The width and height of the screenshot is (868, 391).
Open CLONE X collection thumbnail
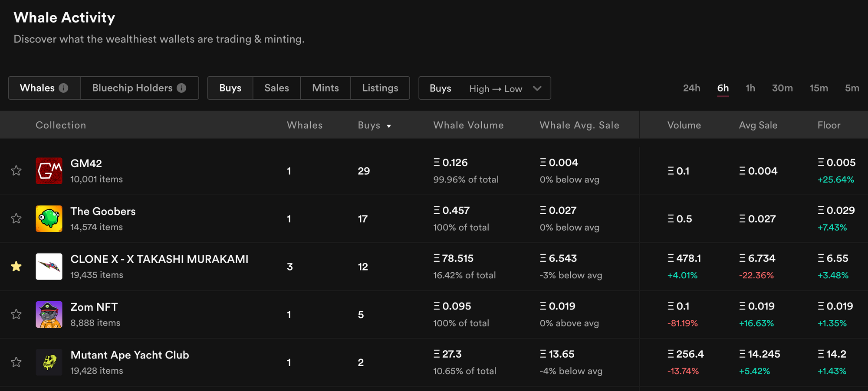pos(49,267)
